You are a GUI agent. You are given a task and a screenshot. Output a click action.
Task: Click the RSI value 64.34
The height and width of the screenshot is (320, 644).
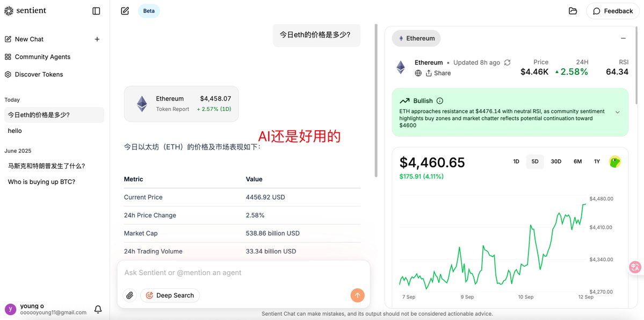tap(617, 72)
